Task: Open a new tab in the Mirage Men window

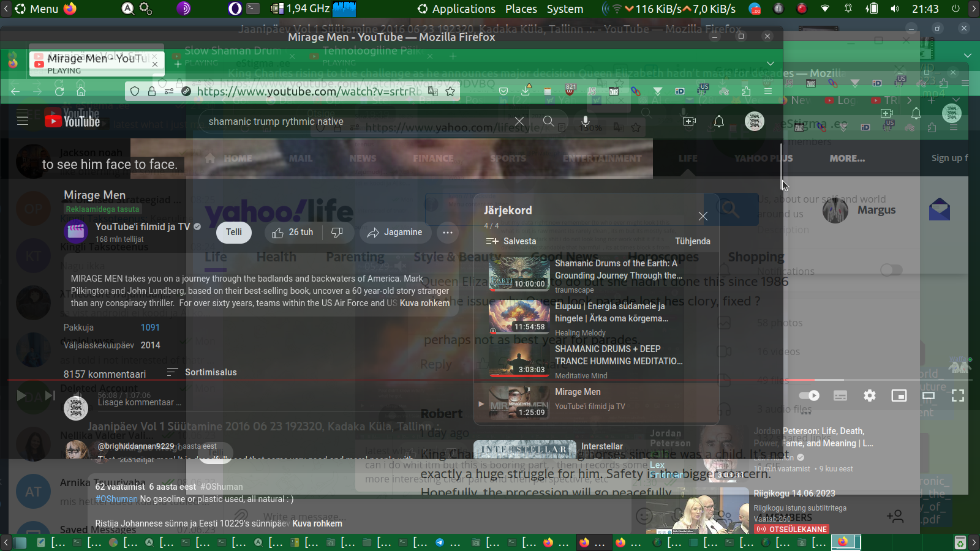Action: pos(178,63)
